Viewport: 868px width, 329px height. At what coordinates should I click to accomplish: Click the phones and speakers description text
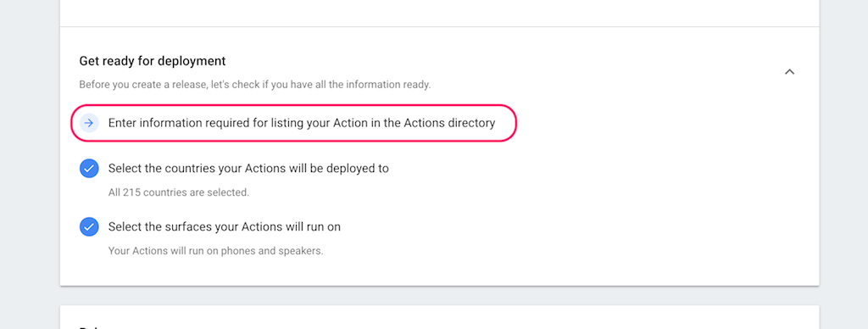click(215, 250)
